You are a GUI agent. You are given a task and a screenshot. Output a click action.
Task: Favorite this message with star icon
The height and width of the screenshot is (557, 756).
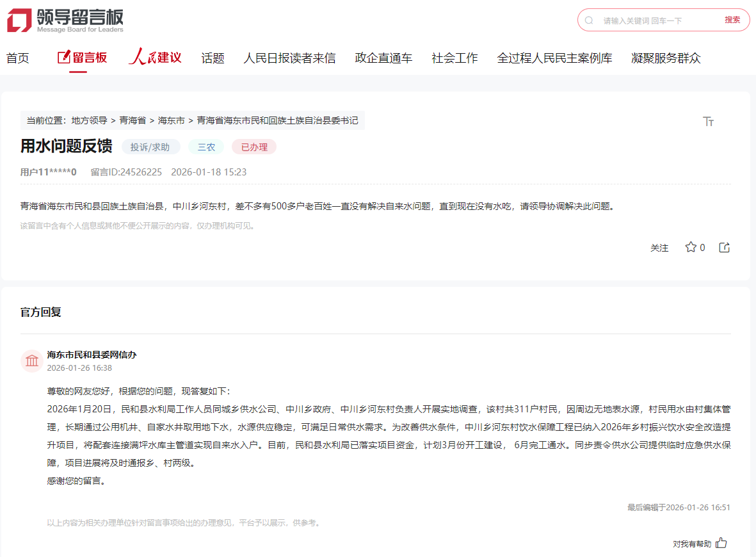tap(691, 247)
